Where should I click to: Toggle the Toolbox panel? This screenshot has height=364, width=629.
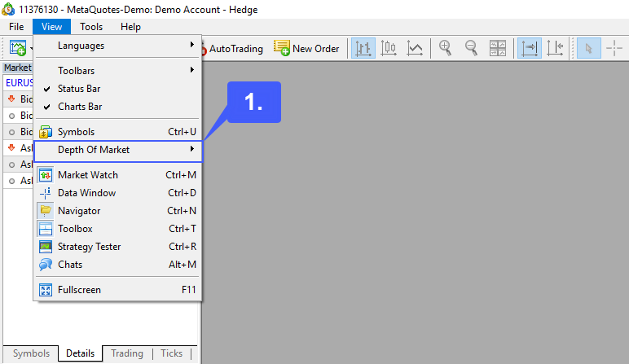(x=118, y=229)
